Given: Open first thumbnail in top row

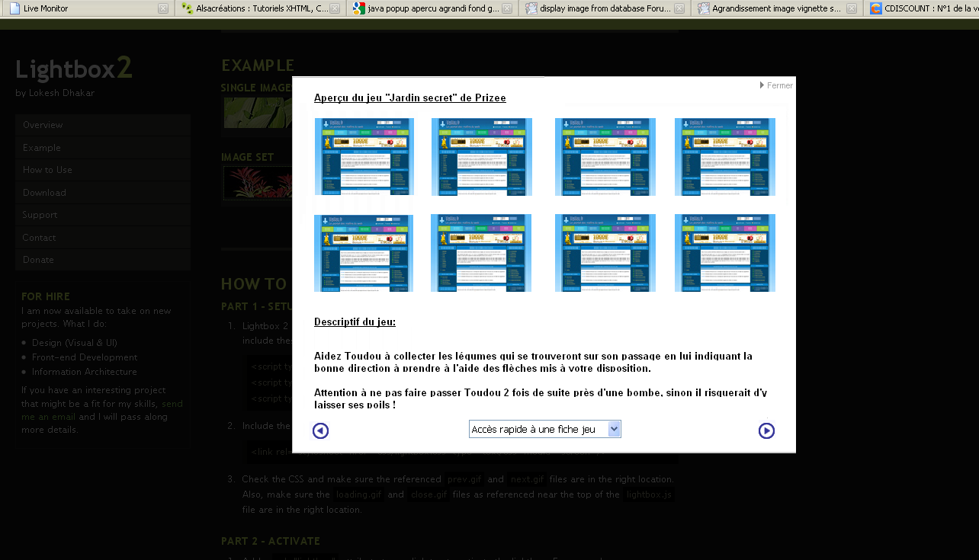Looking at the screenshot, I should 364,156.
